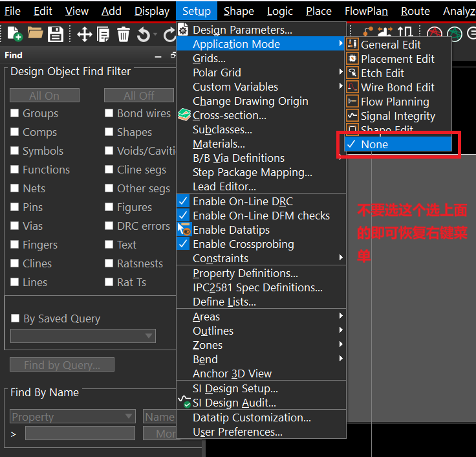The height and width of the screenshot is (457, 476).
Task: Minimize the Find panel
Action: pos(158,56)
